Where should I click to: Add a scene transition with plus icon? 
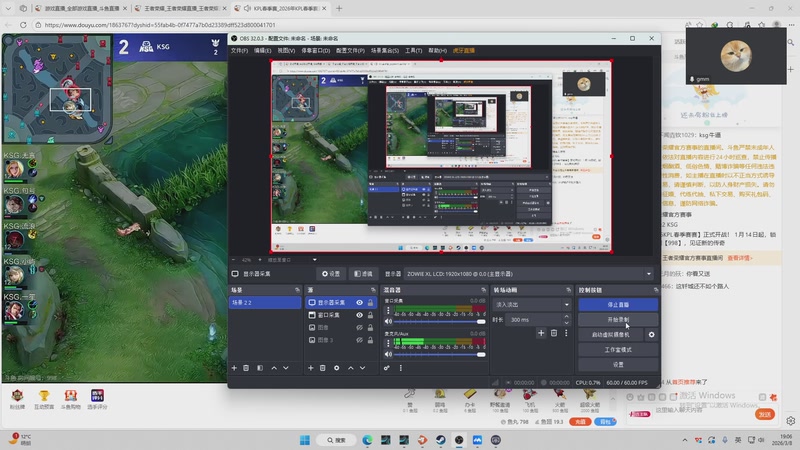click(541, 333)
